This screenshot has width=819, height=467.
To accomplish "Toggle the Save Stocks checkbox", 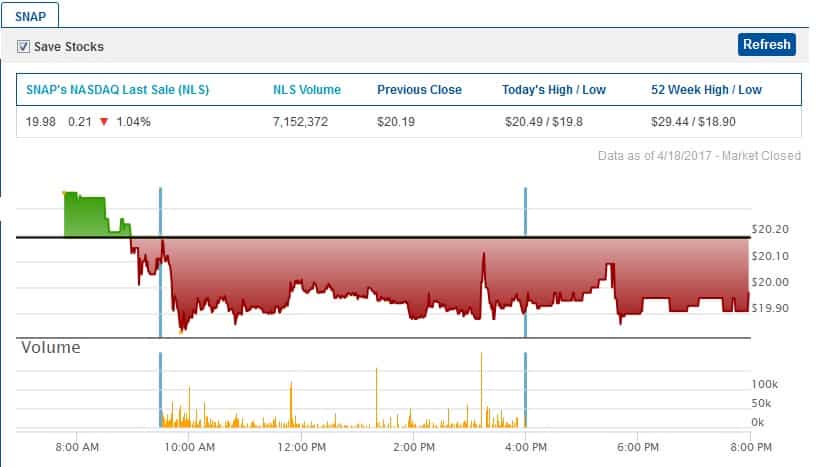I will pyautogui.click(x=23, y=46).
